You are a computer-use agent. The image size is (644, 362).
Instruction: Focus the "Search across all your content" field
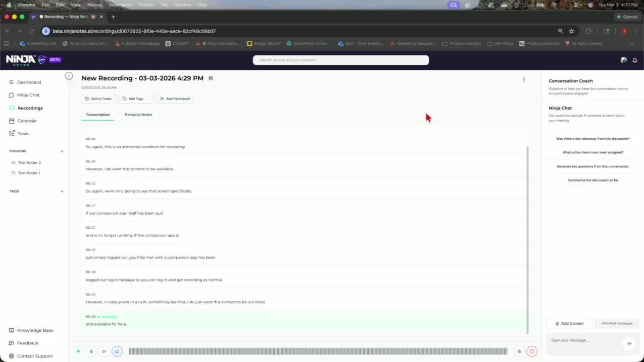pos(341,60)
